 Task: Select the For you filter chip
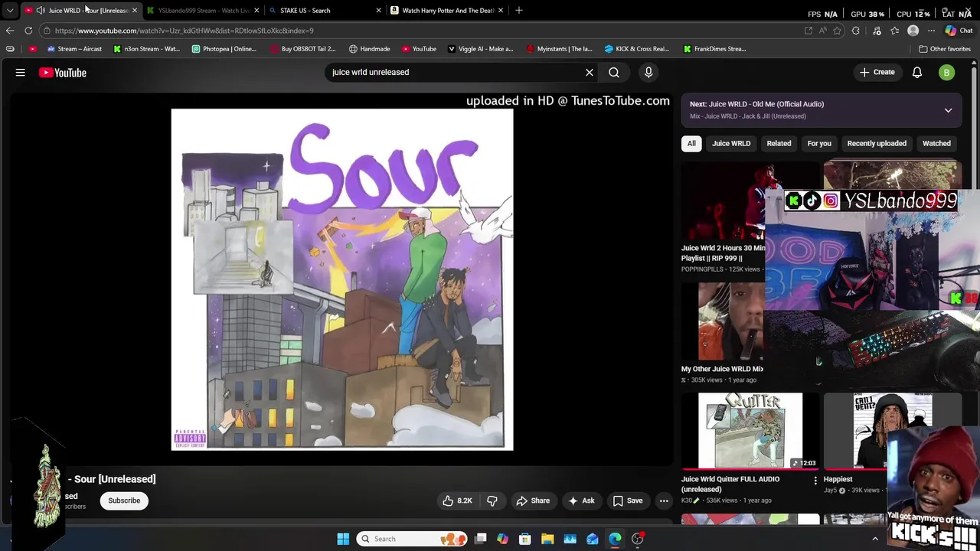819,144
